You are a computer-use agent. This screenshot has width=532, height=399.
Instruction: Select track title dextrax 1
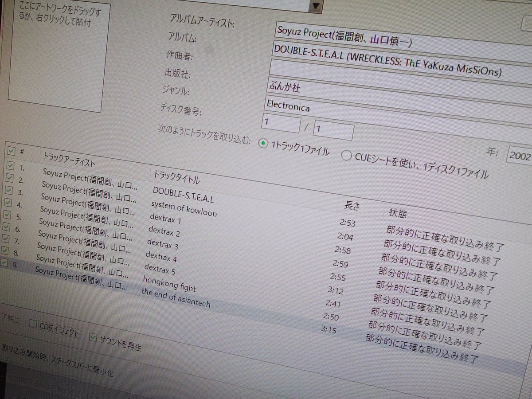[x=166, y=218]
